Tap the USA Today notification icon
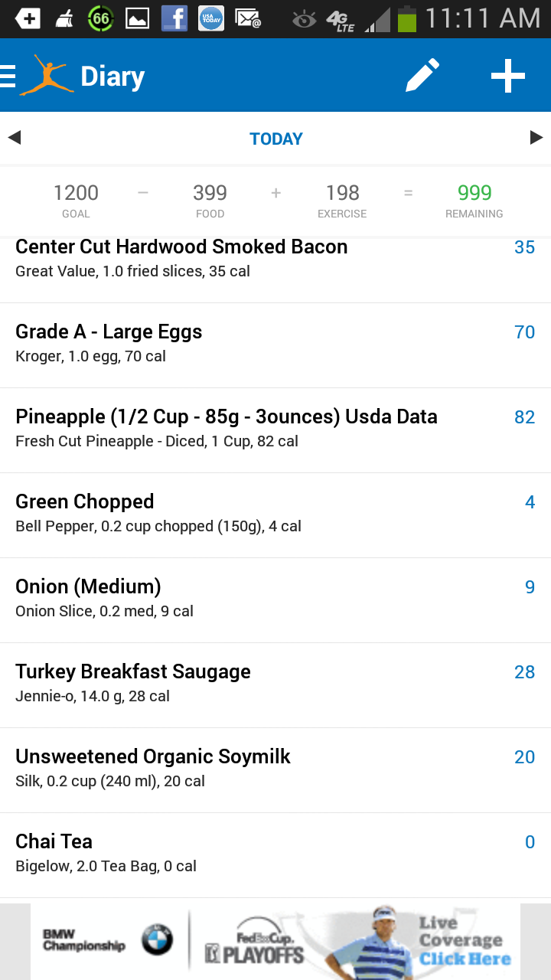 click(x=211, y=18)
